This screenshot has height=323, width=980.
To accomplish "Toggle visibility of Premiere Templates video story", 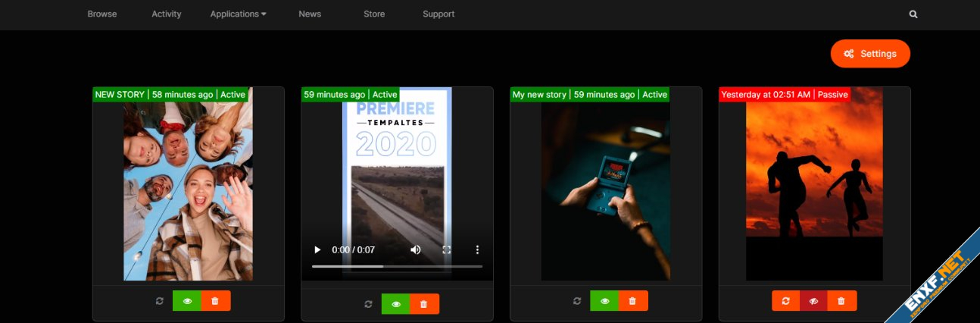I will [395, 304].
